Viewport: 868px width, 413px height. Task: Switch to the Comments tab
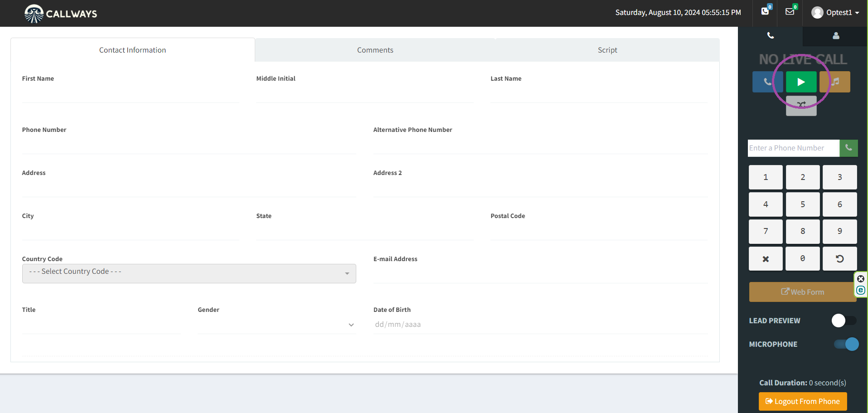tap(375, 50)
